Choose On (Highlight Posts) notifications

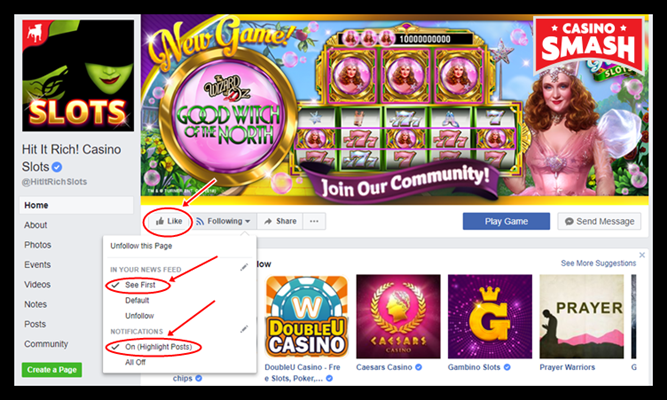[x=158, y=347]
